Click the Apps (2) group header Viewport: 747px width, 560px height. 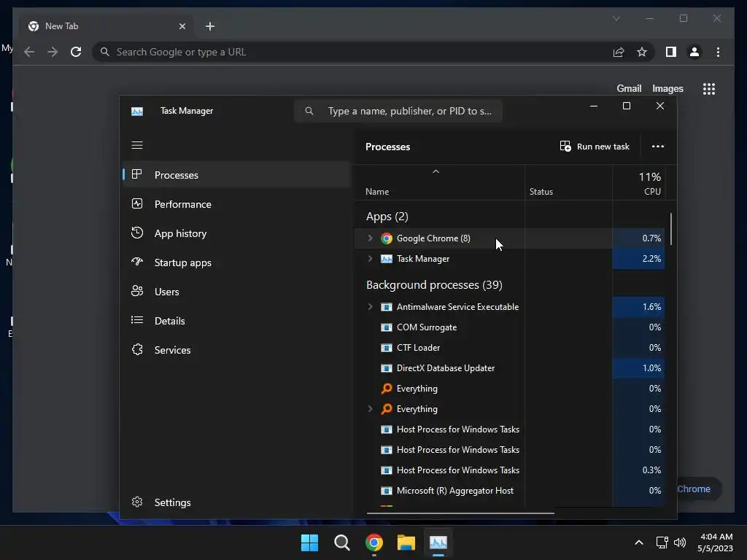(x=387, y=217)
